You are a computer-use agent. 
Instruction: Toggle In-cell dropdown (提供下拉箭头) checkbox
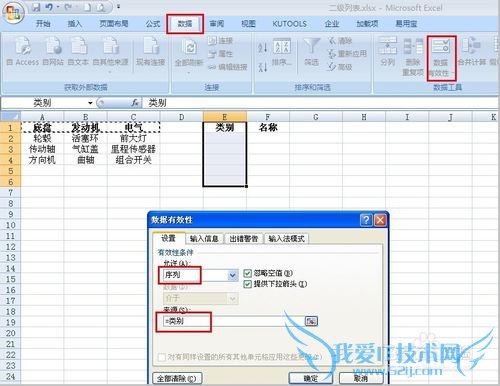pyautogui.click(x=247, y=284)
